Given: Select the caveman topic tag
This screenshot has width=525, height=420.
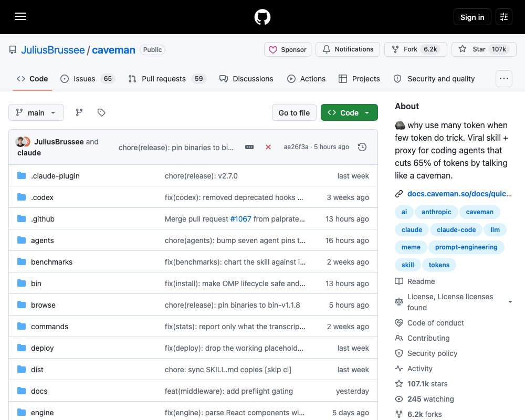Looking at the screenshot, I should point(479,212).
